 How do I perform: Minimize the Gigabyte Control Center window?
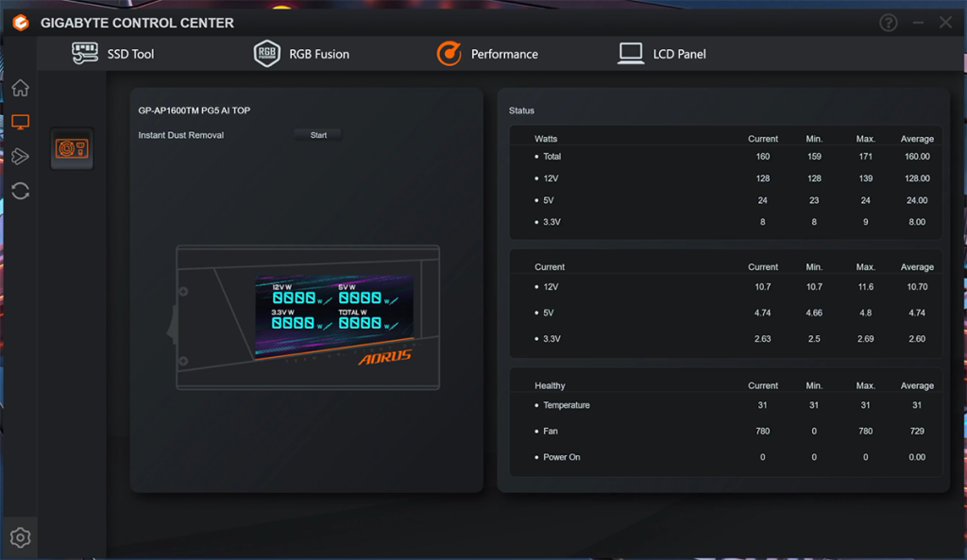(918, 23)
